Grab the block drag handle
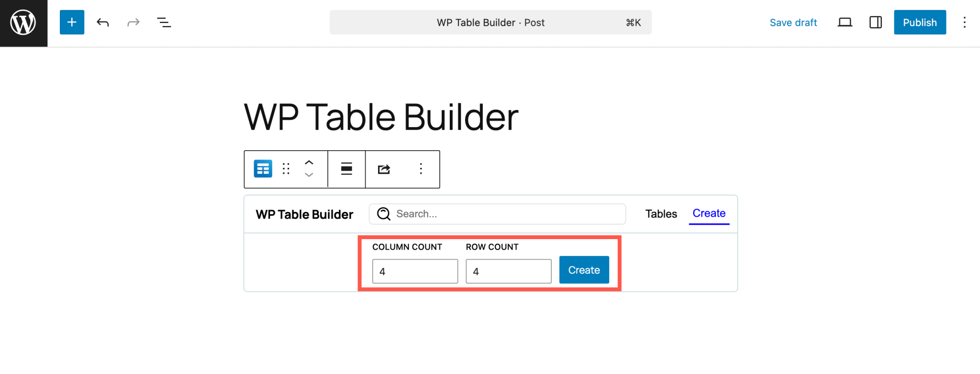This screenshot has width=980, height=374. 286,169
